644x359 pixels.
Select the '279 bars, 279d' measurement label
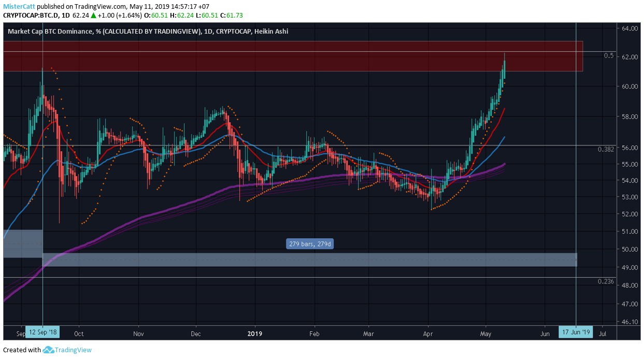point(309,244)
